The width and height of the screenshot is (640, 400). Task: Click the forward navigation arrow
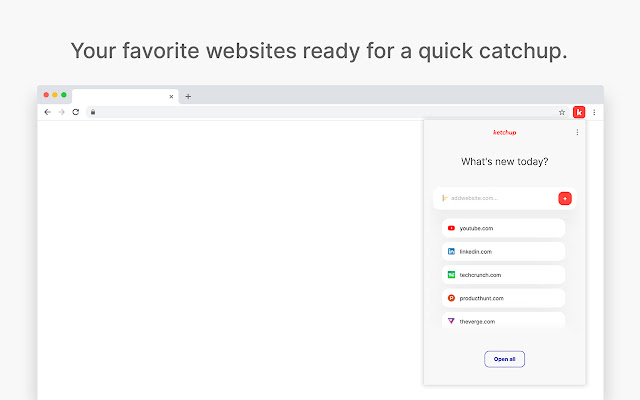pyautogui.click(x=61, y=112)
